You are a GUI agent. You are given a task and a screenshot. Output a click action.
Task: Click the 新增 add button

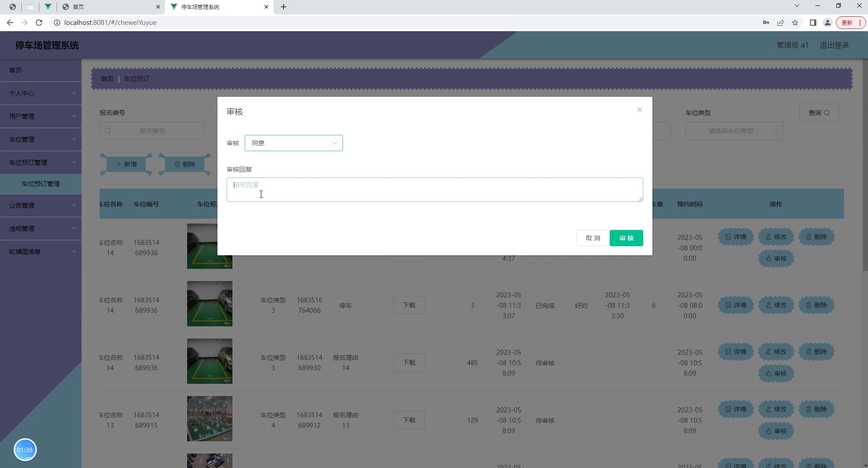(126, 164)
